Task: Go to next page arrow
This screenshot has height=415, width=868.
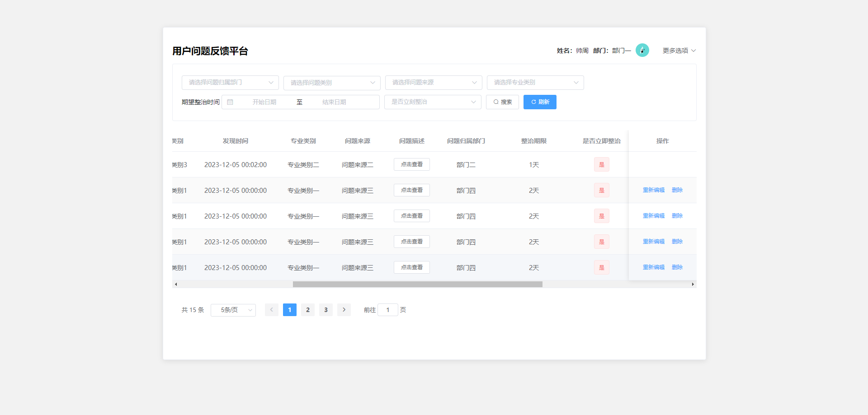Action: point(344,310)
